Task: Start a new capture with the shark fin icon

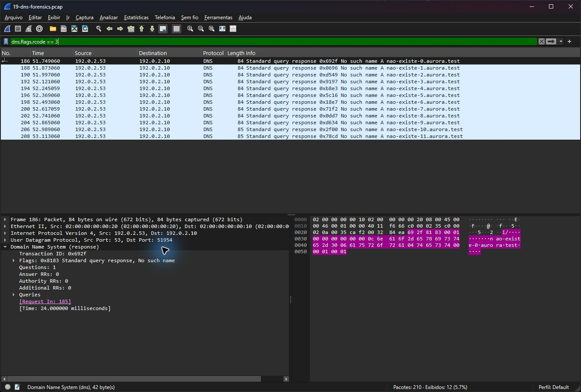Action: (7, 29)
